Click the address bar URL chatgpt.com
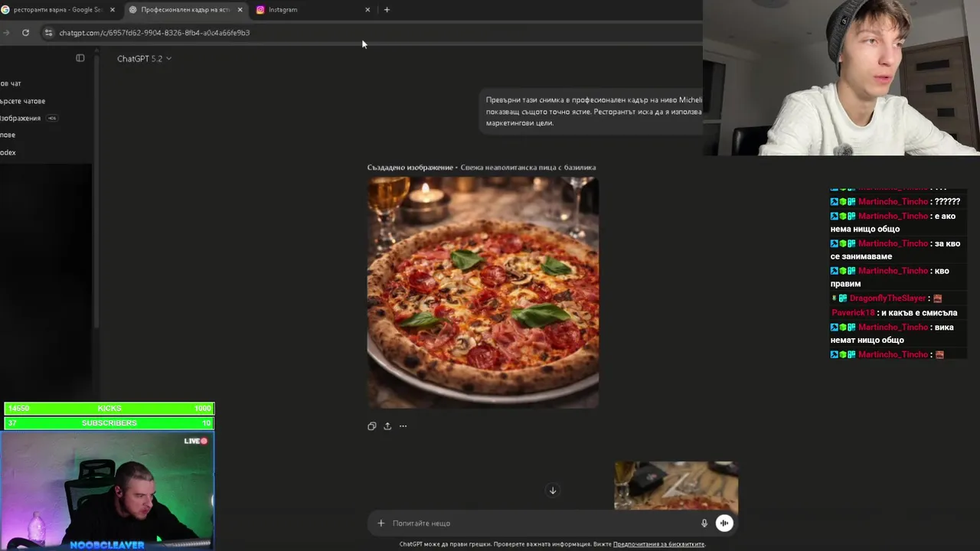Image resolution: width=980 pixels, height=551 pixels. point(154,33)
